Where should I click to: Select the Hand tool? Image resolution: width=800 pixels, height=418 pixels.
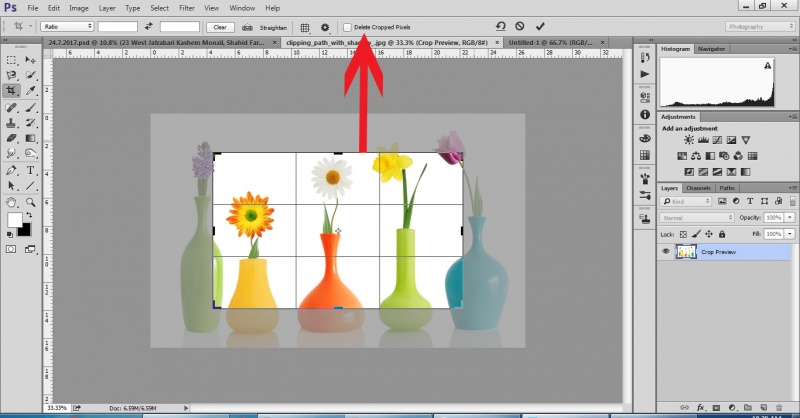11,202
